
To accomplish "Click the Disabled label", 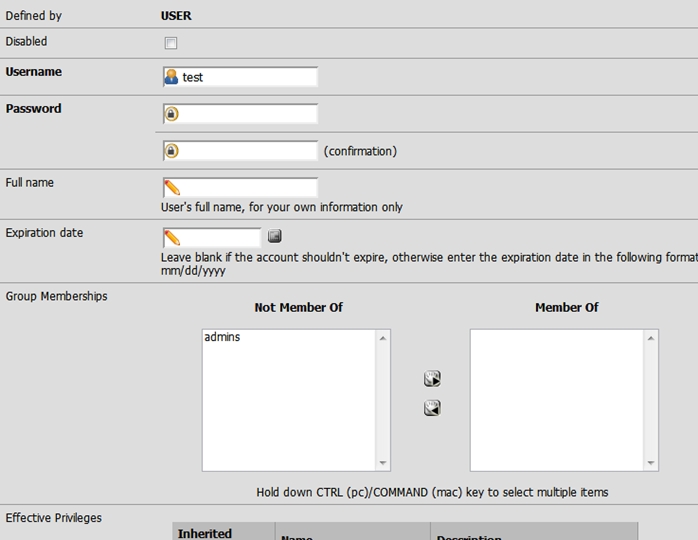I will pos(26,41).
